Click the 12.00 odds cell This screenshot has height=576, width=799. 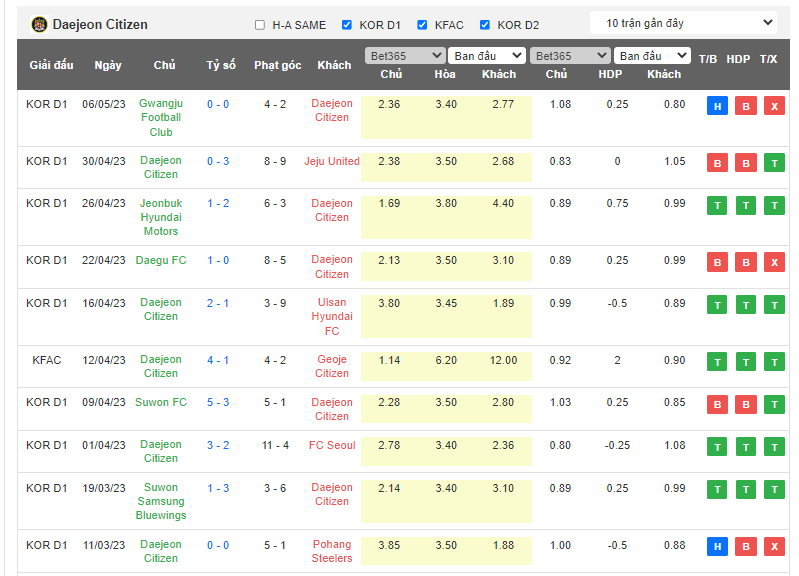pos(498,360)
